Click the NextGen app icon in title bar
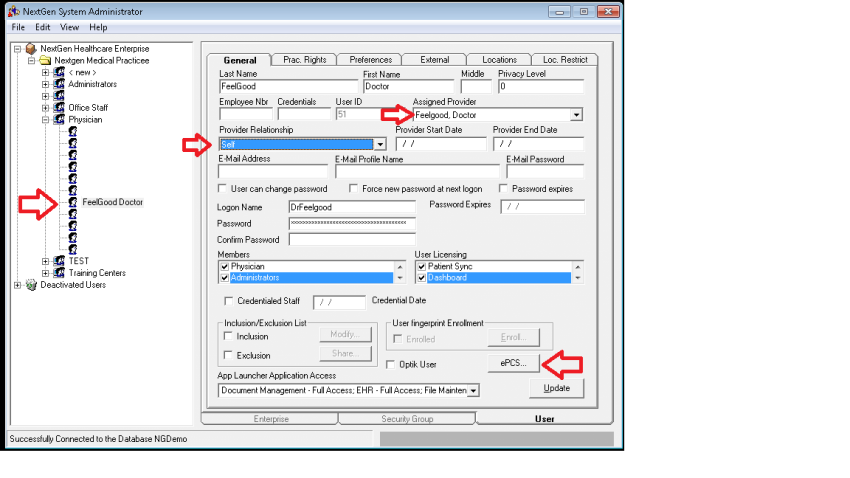 pos(14,11)
